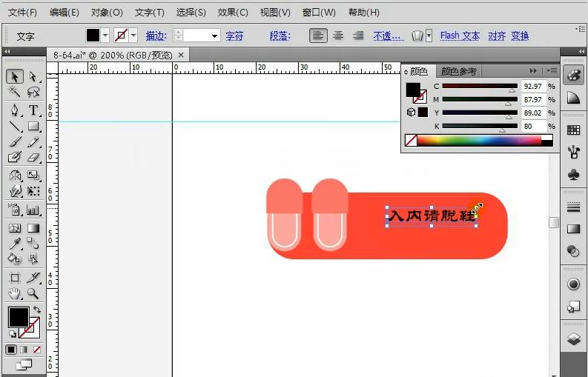Viewport: 588px width, 377px height.
Task: Select the Selection (black arrow) tool
Action: [15, 77]
